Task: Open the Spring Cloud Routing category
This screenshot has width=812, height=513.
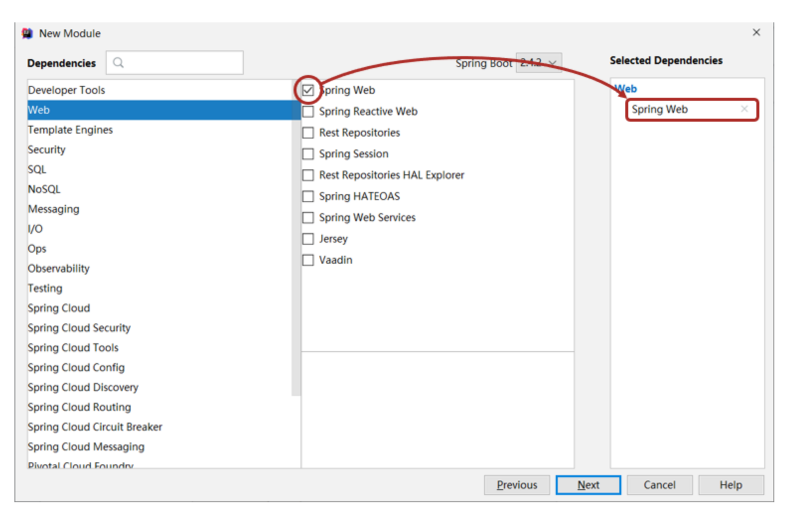Action: coord(160,407)
